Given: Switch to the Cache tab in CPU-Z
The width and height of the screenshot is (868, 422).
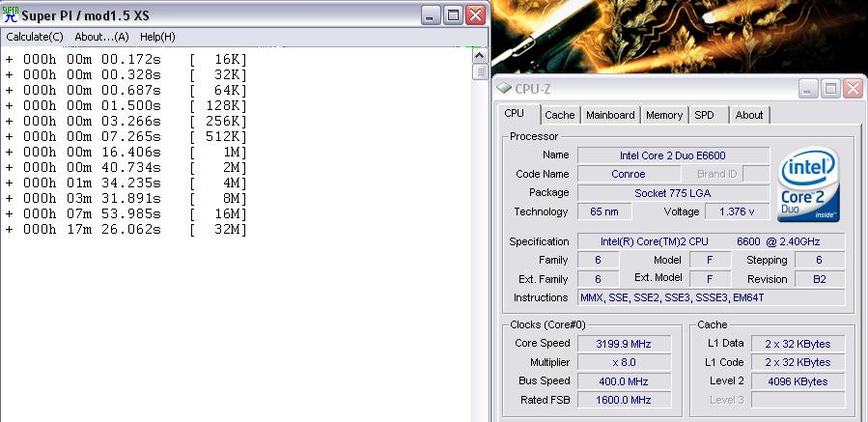Looking at the screenshot, I should coord(560,115).
